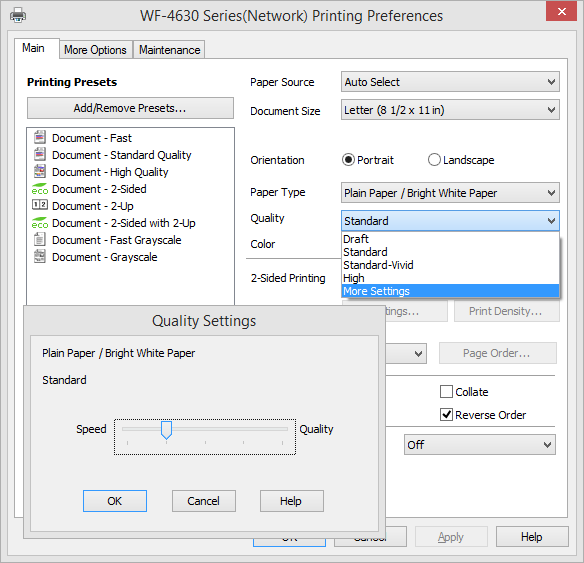The width and height of the screenshot is (584, 563).
Task: Click the Document - Standard Quality preset icon
Action: point(40,155)
